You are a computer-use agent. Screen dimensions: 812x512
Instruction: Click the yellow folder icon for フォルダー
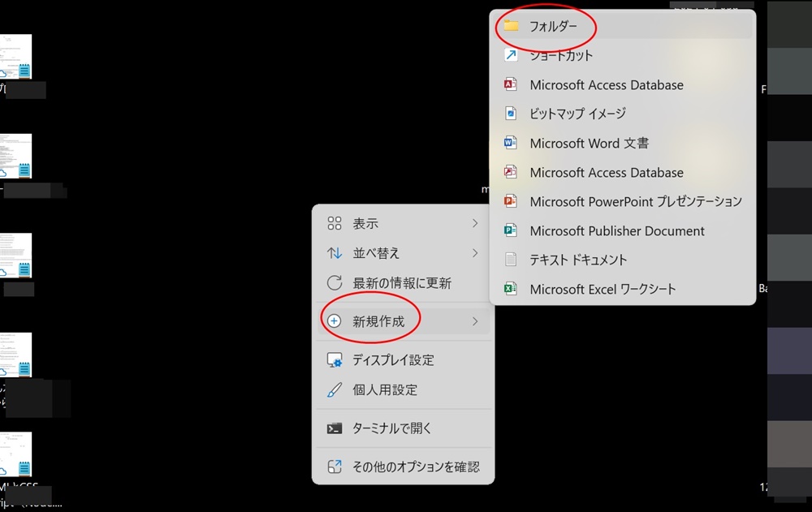(511, 25)
